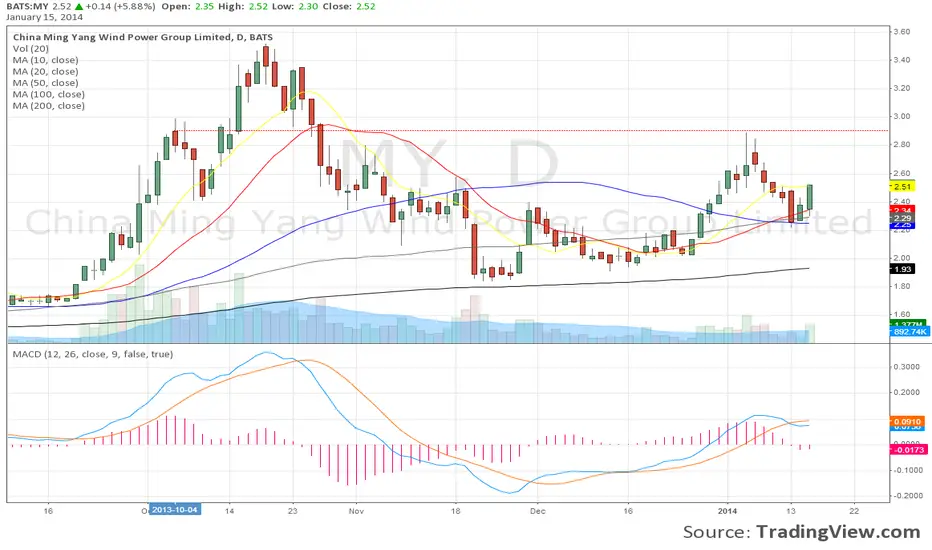The width and height of the screenshot is (932, 550).
Task: Click the Nov label on the time axis
Action: point(356,511)
